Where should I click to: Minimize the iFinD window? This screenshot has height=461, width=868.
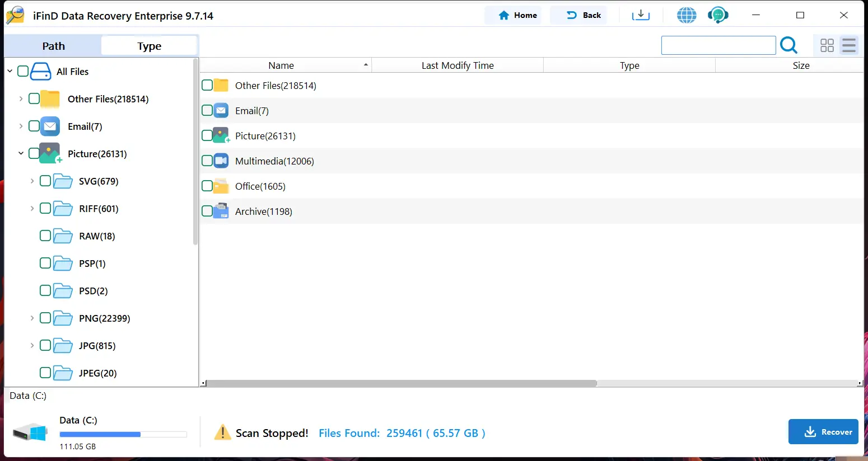pyautogui.click(x=756, y=15)
